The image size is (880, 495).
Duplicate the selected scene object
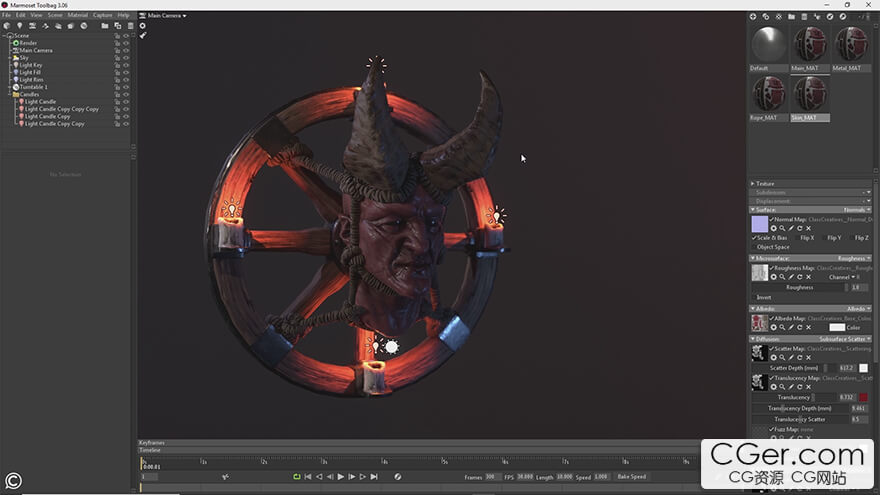[118, 26]
